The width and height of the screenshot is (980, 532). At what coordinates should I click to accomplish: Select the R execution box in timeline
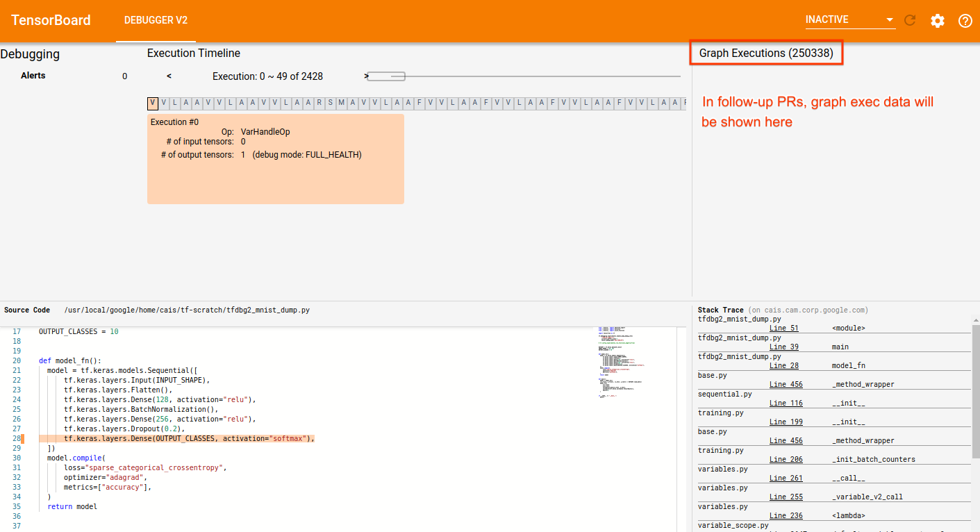(319, 103)
